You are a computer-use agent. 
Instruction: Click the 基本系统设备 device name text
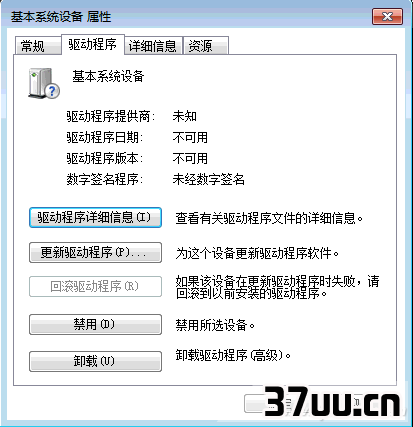(108, 76)
